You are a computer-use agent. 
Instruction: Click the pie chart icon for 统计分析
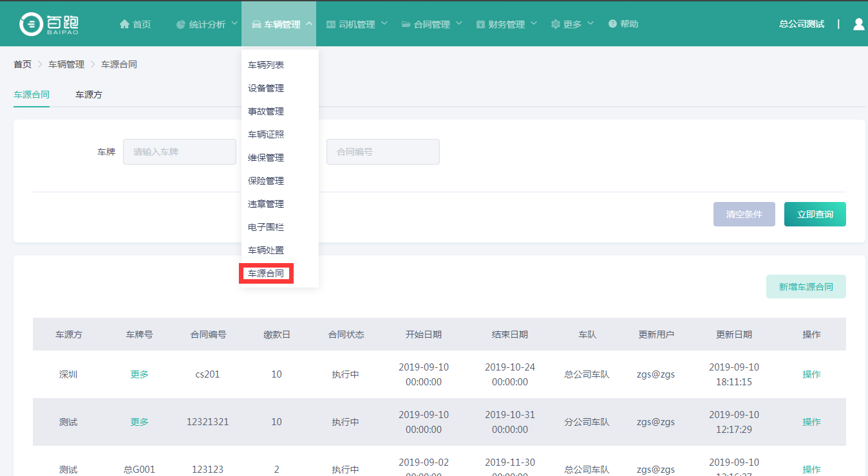[181, 24]
